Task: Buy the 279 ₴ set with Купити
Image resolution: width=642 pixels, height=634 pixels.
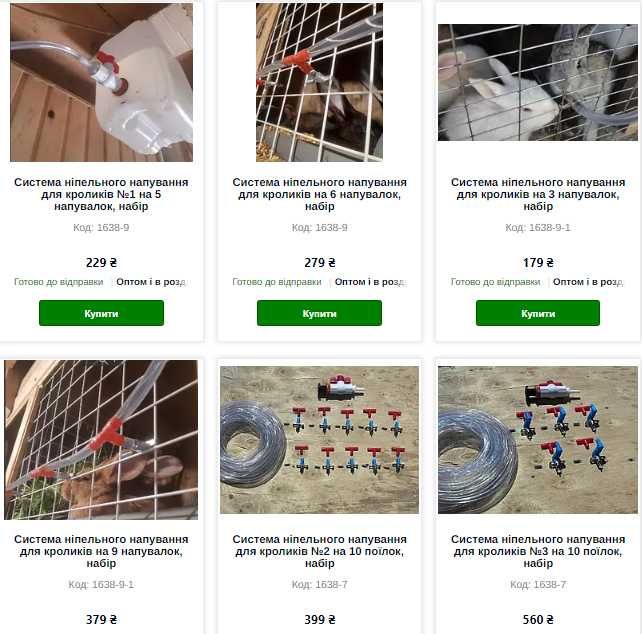Action: click(319, 313)
